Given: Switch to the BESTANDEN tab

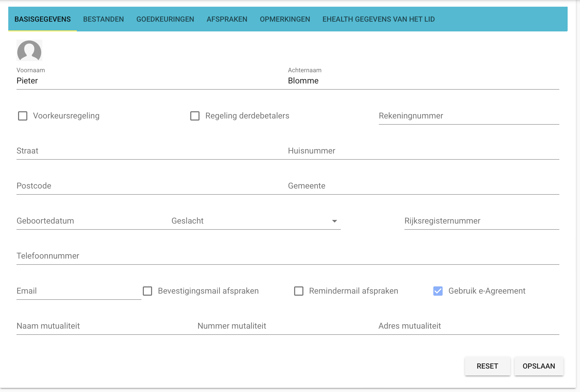Looking at the screenshot, I should tap(104, 19).
